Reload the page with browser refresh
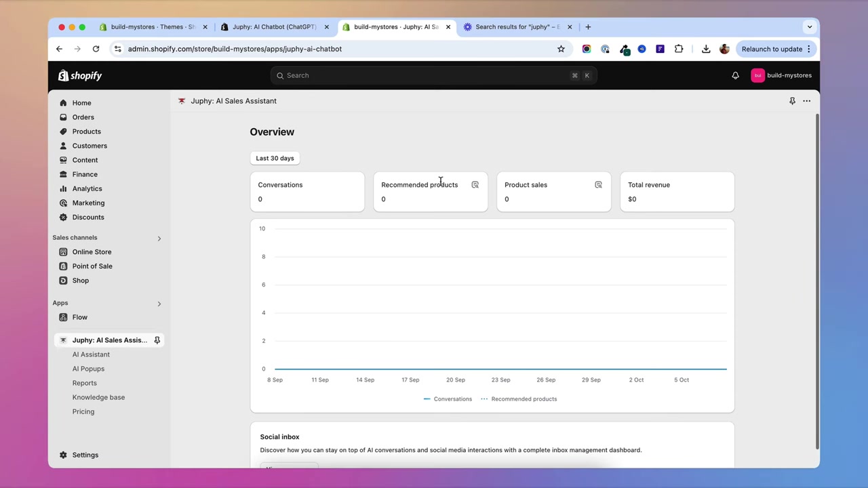Image resolution: width=868 pixels, height=488 pixels. 96,49
